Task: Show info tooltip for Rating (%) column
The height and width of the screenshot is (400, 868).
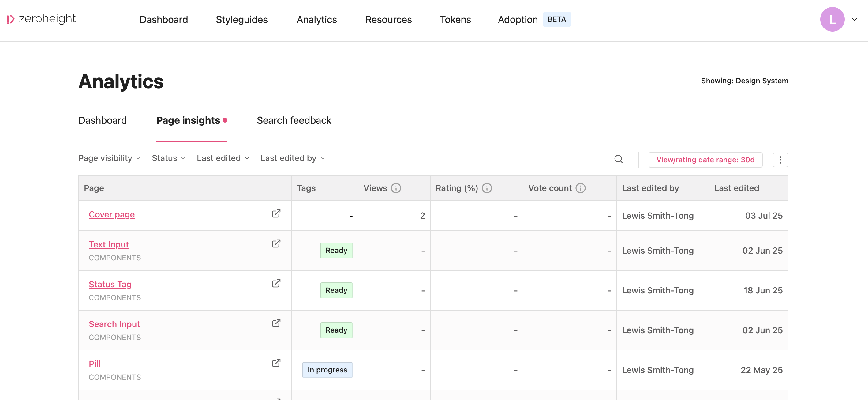Action: click(x=487, y=188)
